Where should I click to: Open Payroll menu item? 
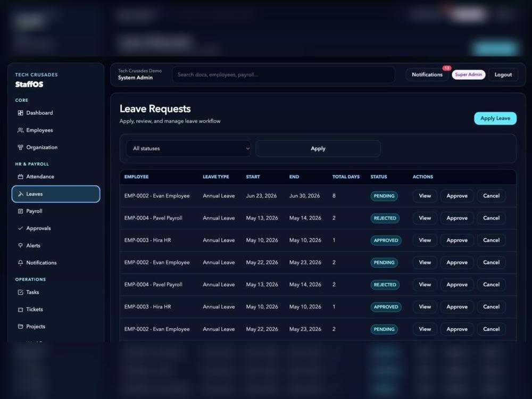point(56,211)
